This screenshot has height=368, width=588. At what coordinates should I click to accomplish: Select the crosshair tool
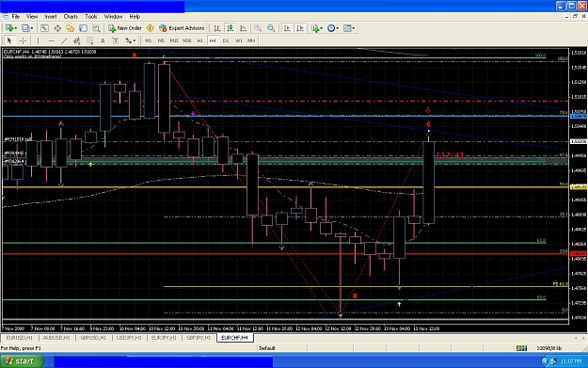(x=23, y=40)
